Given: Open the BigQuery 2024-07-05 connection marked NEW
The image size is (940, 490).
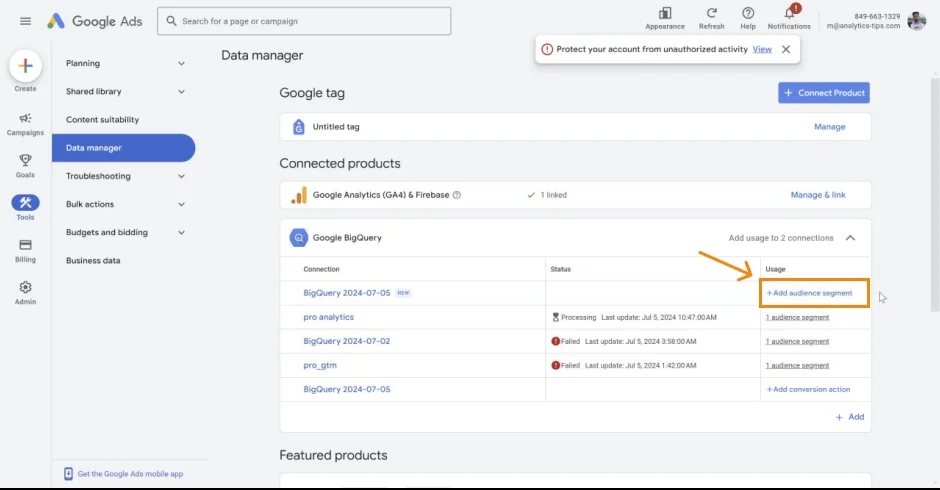Looking at the screenshot, I should 347,293.
